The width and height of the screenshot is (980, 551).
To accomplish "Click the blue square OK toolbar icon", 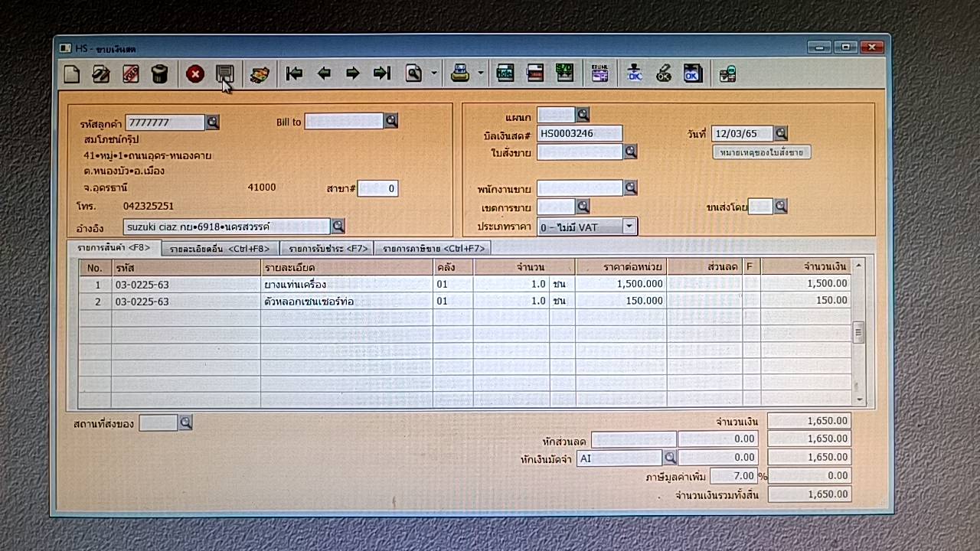I will [x=692, y=73].
